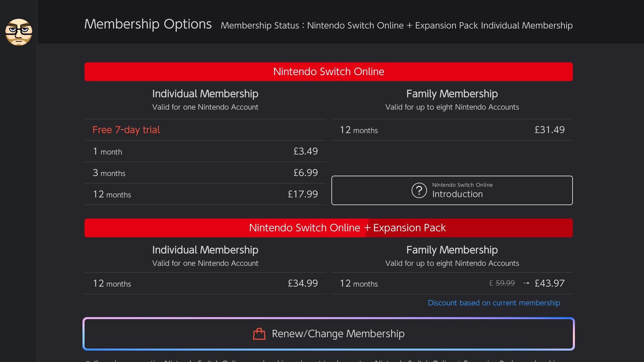
Task: Select the 1 month Individual Membership for £3.49
Action: click(205, 151)
